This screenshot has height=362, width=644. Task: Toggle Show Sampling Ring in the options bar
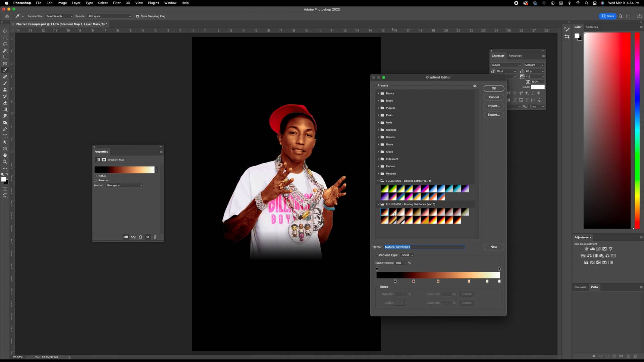click(138, 16)
